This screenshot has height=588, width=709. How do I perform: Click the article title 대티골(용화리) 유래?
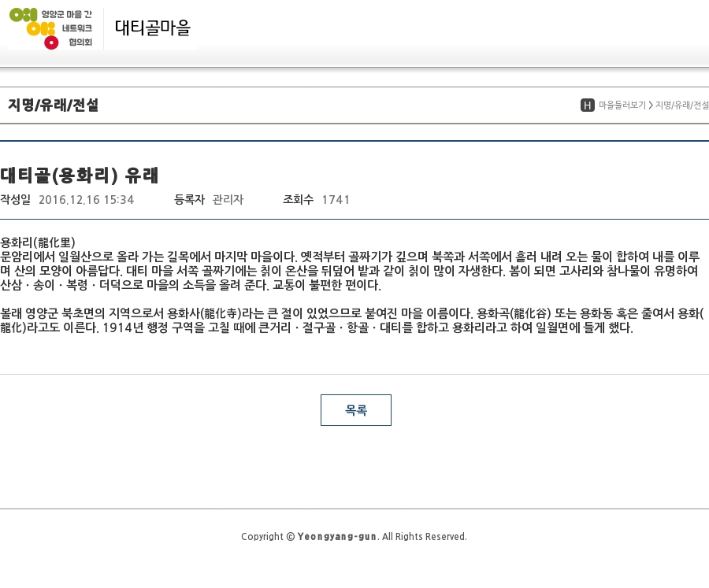(80, 175)
